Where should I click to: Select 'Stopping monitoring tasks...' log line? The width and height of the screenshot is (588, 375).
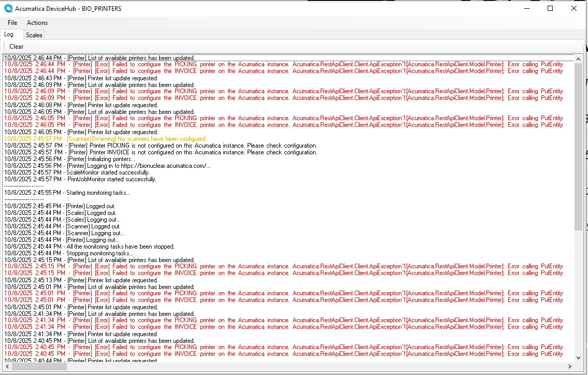[68, 253]
